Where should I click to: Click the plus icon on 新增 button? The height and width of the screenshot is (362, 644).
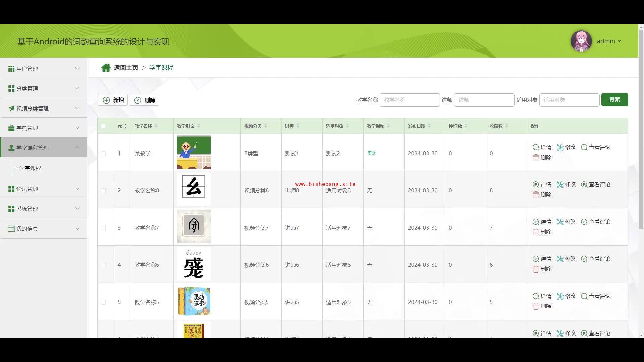pyautogui.click(x=106, y=100)
